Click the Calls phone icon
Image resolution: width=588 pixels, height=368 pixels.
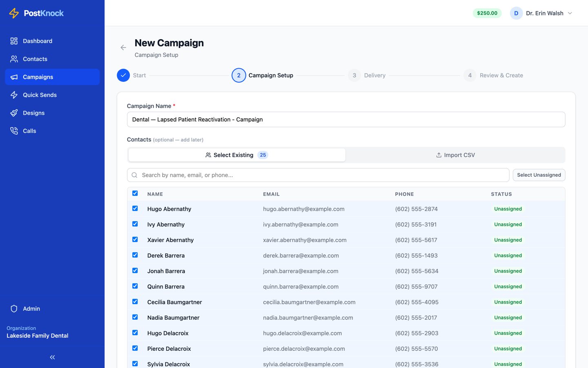(x=14, y=131)
